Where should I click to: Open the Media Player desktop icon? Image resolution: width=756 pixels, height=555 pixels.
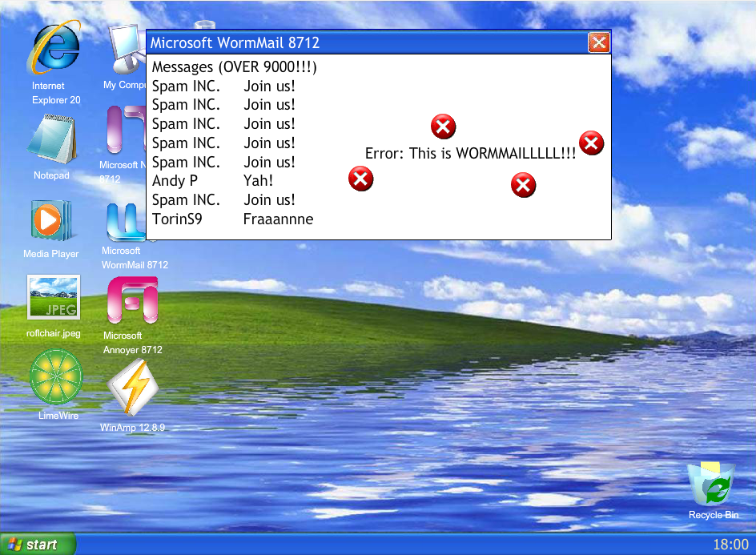(50, 222)
